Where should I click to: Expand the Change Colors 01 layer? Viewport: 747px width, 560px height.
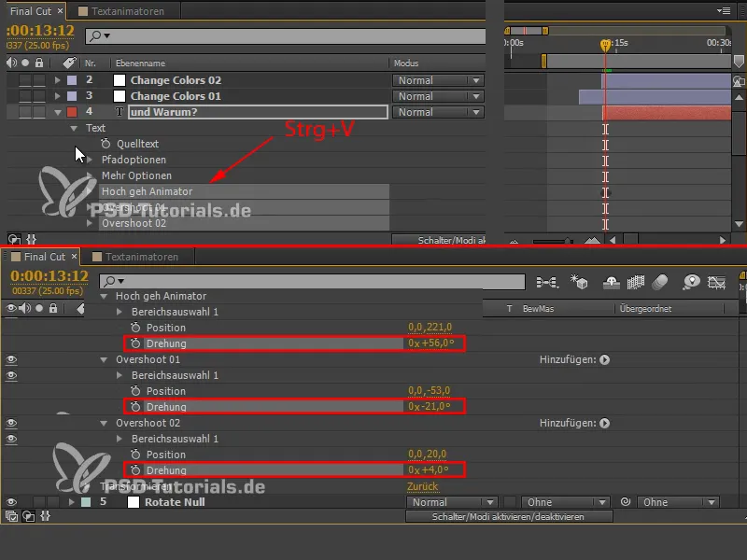58,96
